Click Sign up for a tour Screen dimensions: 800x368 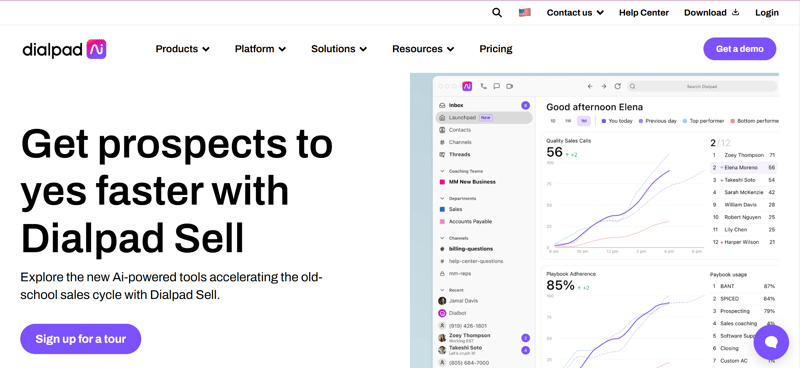point(81,339)
